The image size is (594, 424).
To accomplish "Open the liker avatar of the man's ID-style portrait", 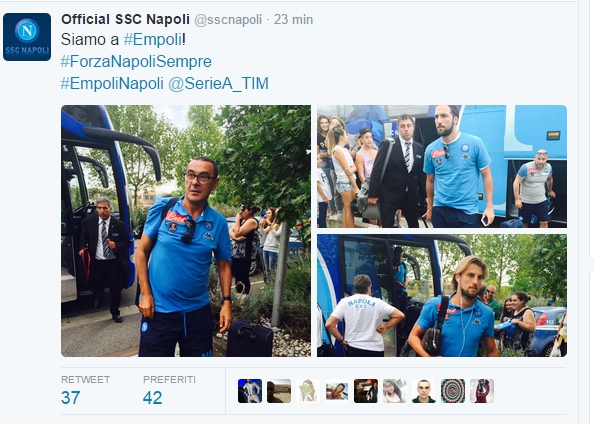I will 424,391.
